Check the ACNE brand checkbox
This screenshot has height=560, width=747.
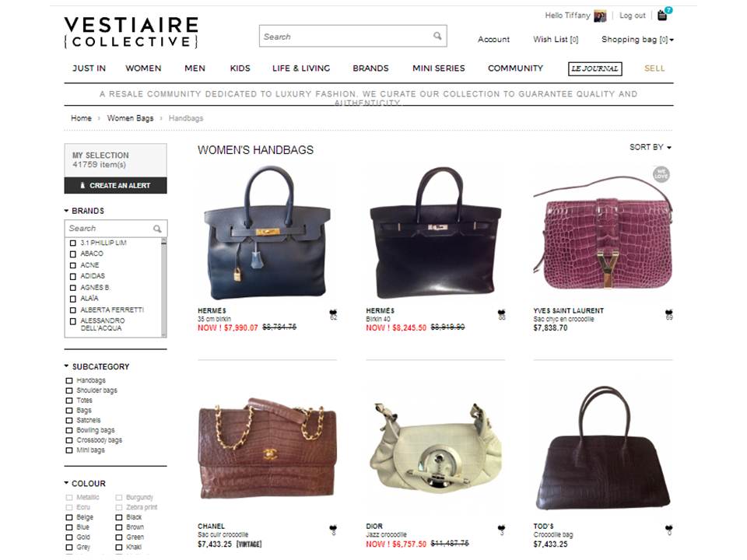[x=73, y=265]
